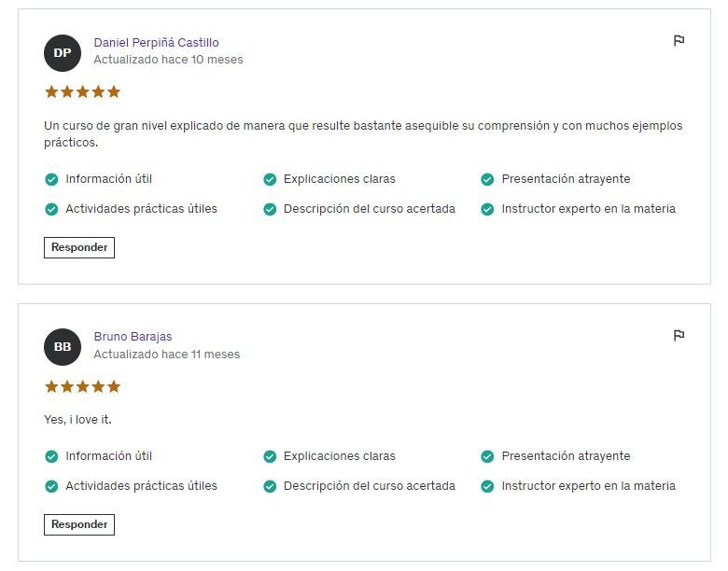
Task: Click the checkmark beside Bruno's 'Presentación atrayente'
Action: click(487, 456)
